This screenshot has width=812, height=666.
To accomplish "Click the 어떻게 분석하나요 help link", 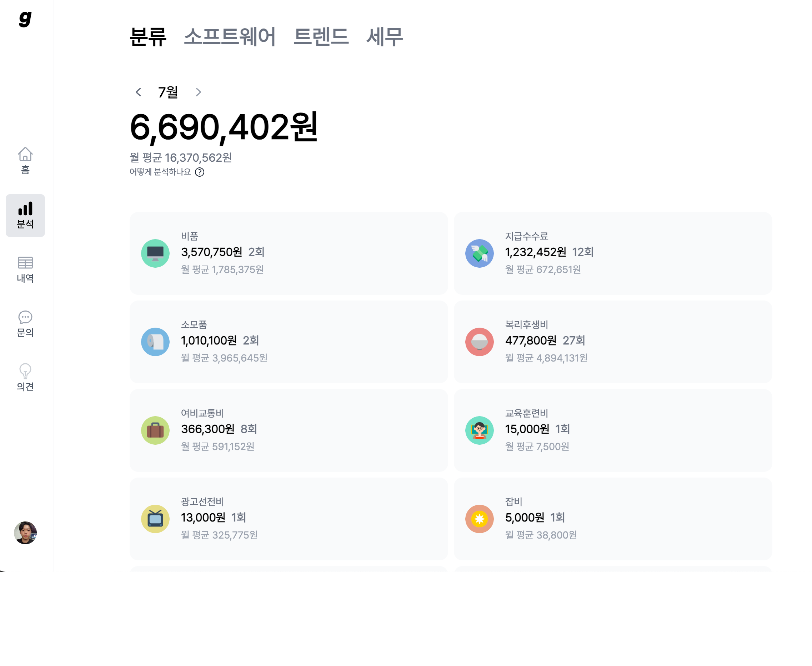I will (x=161, y=172).
